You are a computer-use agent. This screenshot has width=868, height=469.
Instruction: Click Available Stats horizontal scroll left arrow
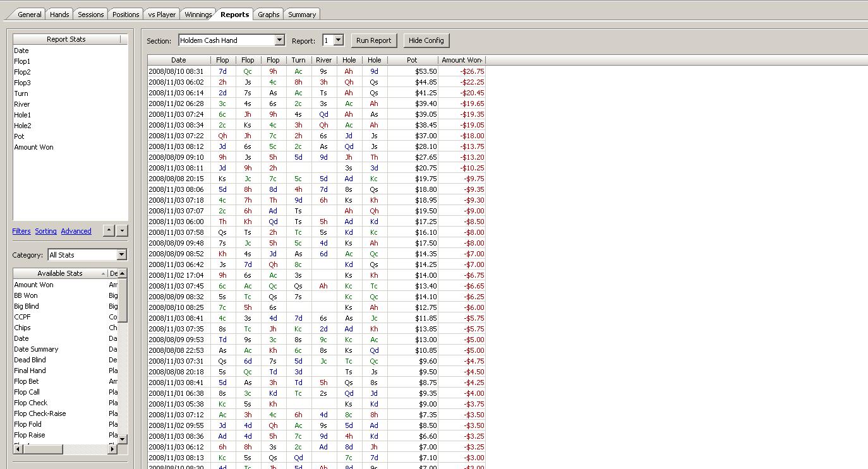(x=18, y=449)
